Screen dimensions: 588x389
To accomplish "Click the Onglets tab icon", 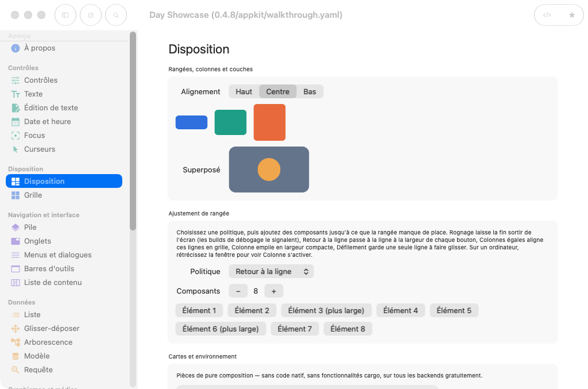I will pyautogui.click(x=16, y=241).
